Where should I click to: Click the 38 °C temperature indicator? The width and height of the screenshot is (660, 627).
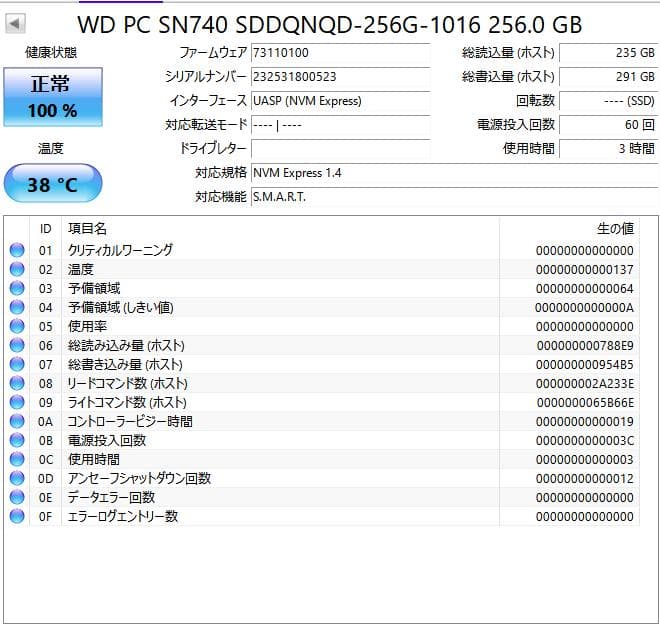tap(53, 183)
